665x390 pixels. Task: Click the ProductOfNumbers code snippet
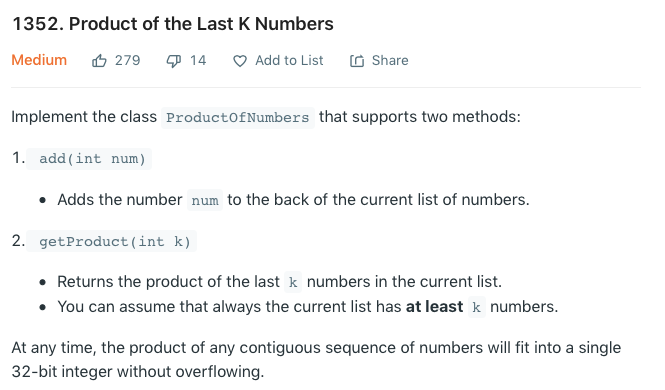pyautogui.click(x=238, y=117)
